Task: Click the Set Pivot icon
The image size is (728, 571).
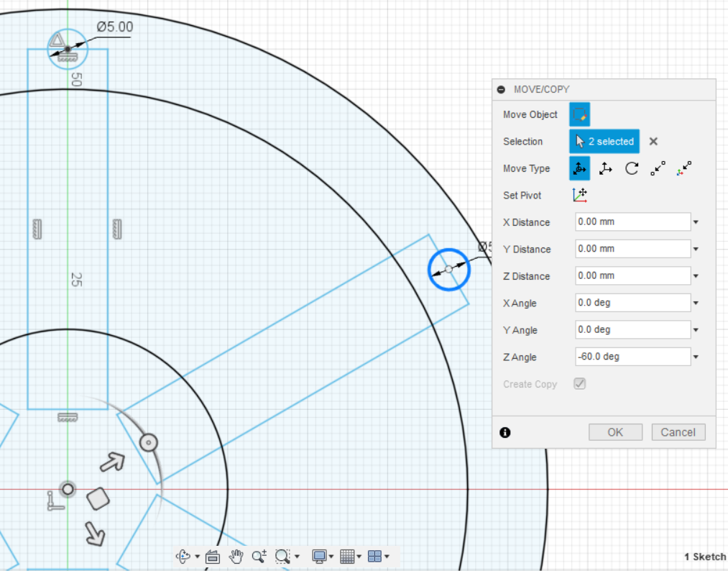Action: pos(579,195)
